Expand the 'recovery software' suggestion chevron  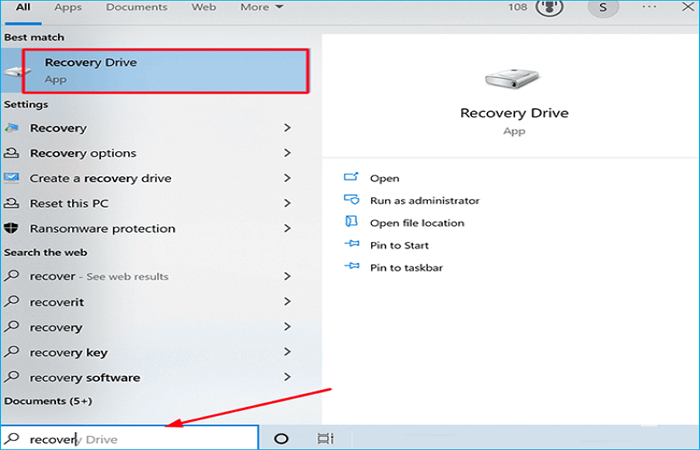click(288, 377)
